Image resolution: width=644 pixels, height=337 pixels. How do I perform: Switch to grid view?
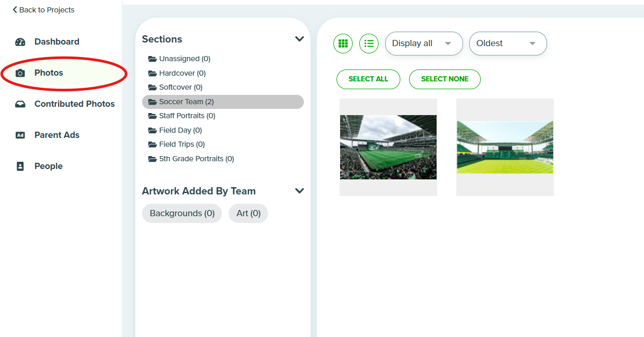point(343,44)
